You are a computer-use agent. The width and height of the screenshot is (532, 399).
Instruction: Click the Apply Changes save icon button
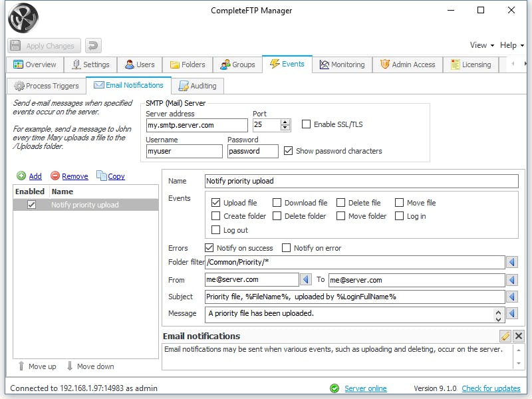(44, 46)
